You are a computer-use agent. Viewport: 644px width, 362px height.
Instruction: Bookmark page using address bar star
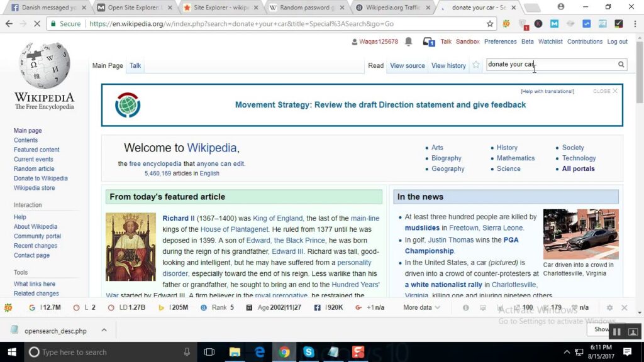[x=490, y=24]
